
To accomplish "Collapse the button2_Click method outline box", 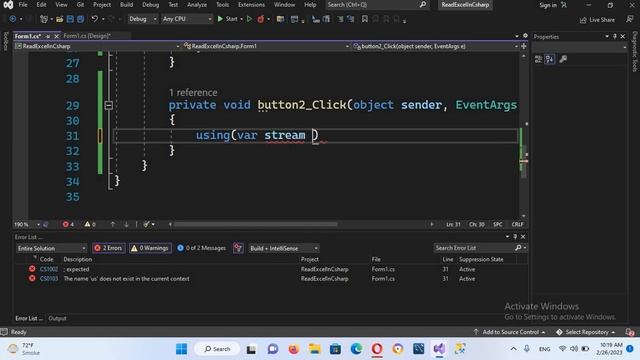I will (x=109, y=105).
